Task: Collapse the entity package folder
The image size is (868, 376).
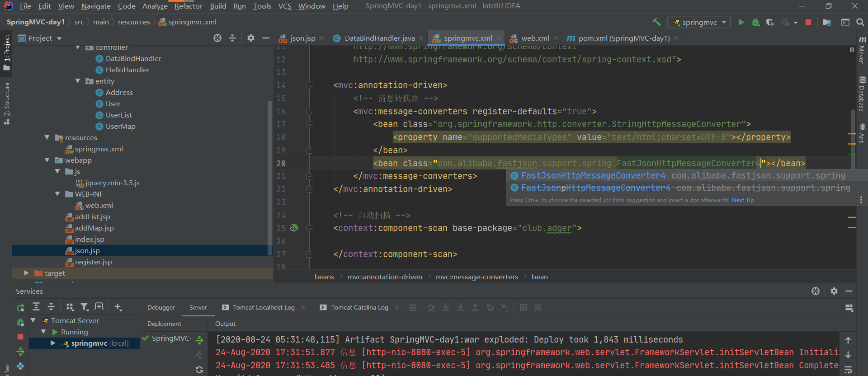Action: 78,81
